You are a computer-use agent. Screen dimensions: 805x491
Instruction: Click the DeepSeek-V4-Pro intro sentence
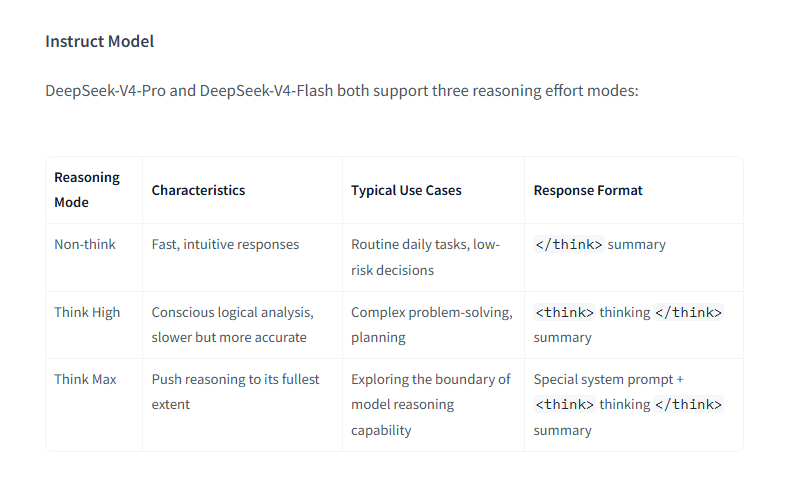pyautogui.click(x=342, y=90)
